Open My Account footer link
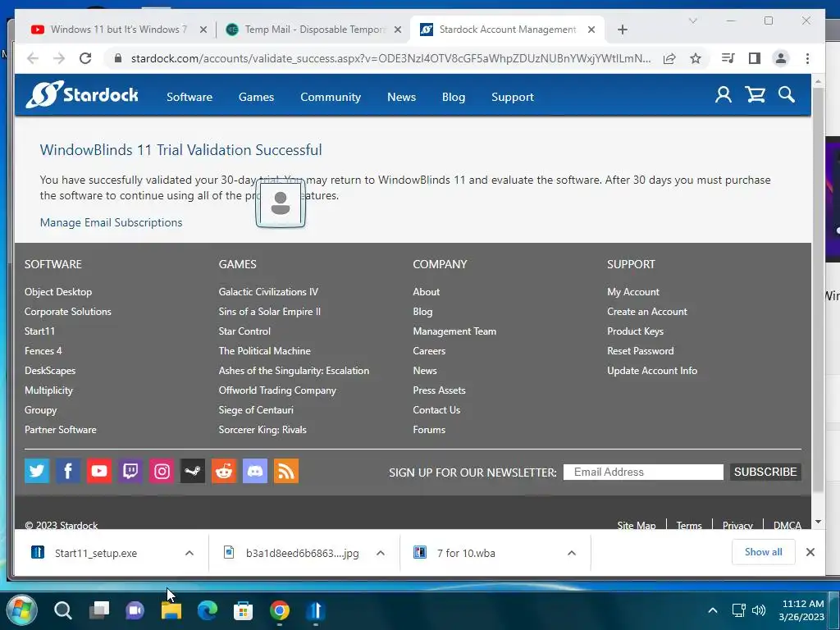 (633, 292)
